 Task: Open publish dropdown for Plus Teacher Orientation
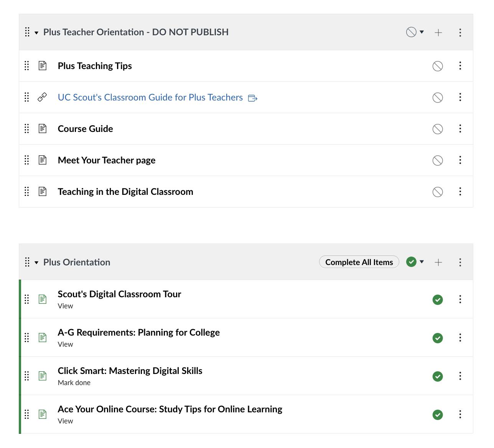point(415,32)
